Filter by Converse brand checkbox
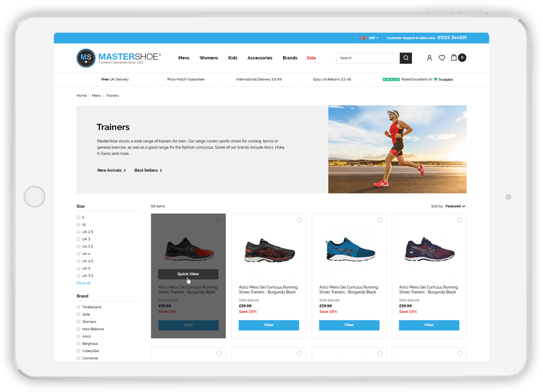This screenshot has width=543, height=392. pyautogui.click(x=79, y=358)
